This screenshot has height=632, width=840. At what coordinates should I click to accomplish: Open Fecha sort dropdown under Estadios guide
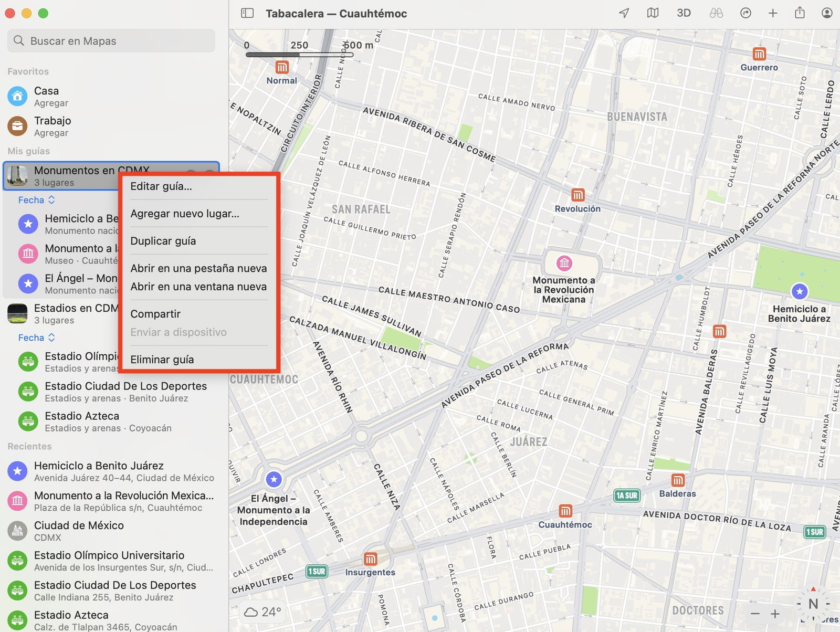[x=36, y=338]
